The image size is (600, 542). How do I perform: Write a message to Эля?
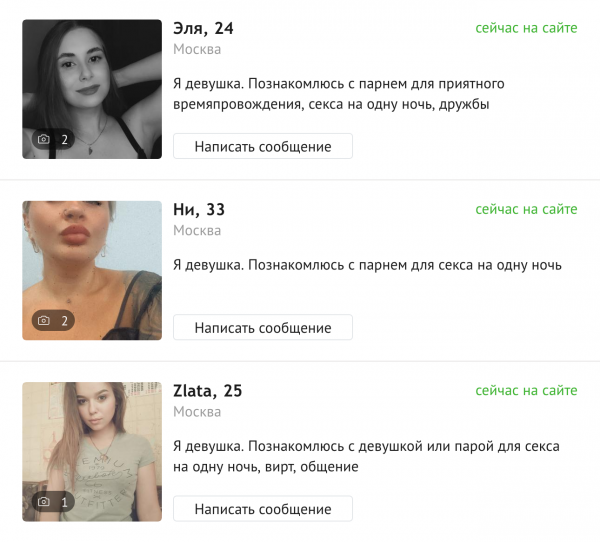[x=263, y=146]
